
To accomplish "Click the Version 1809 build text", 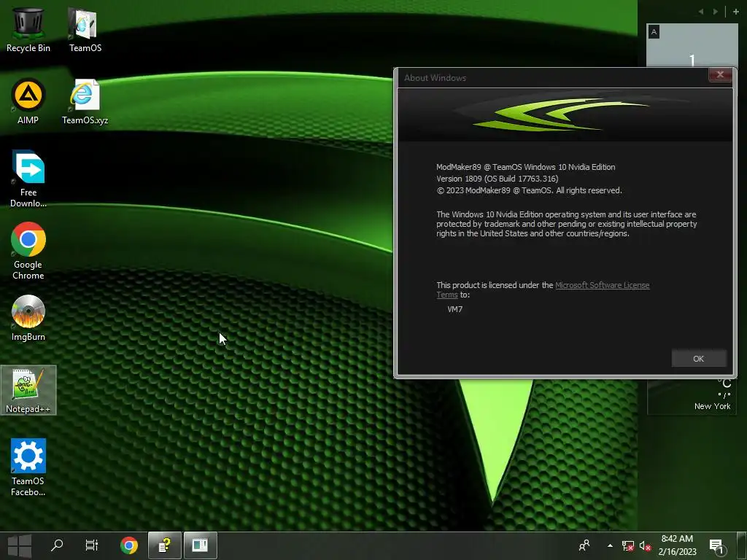I will click(497, 179).
